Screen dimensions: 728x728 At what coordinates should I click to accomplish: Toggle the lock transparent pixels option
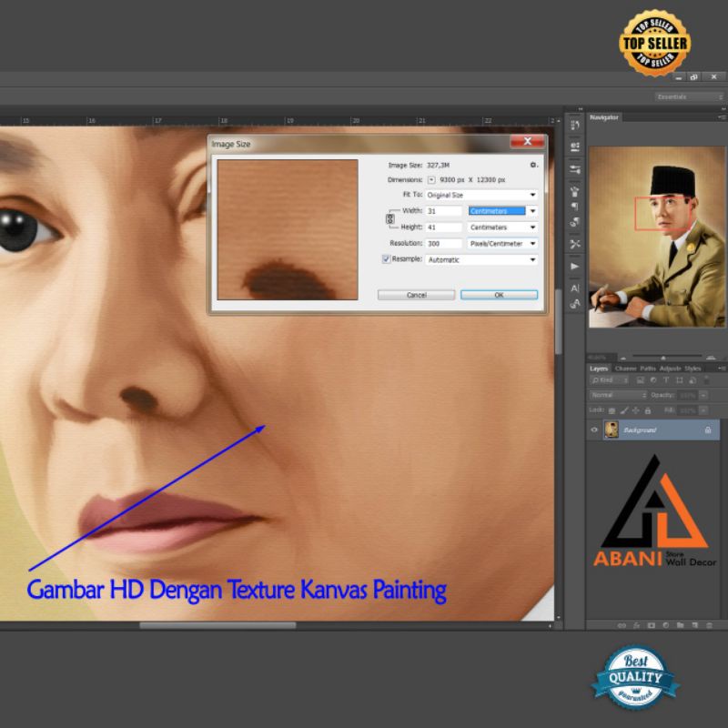(611, 410)
